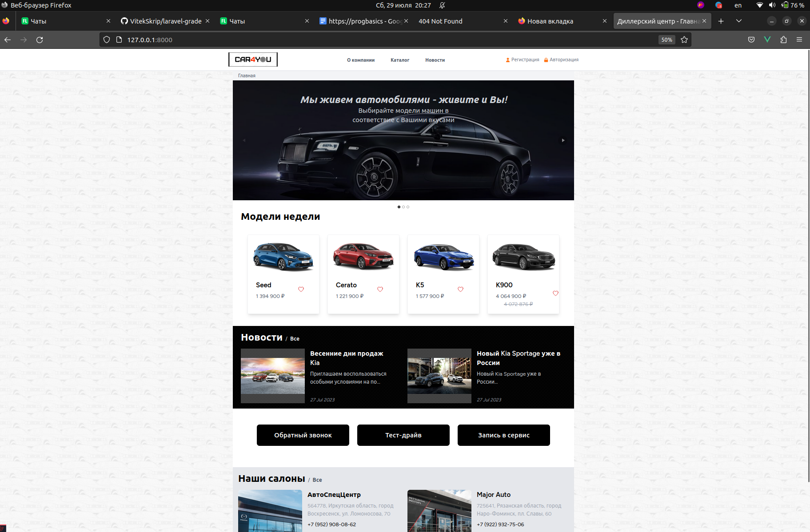Click the CAR4YOU logo

click(x=253, y=60)
